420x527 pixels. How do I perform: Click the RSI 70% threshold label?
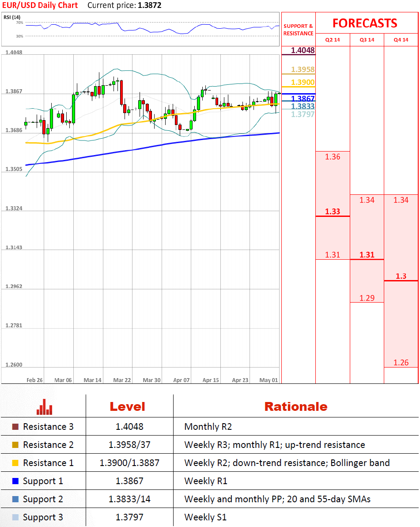19,23
